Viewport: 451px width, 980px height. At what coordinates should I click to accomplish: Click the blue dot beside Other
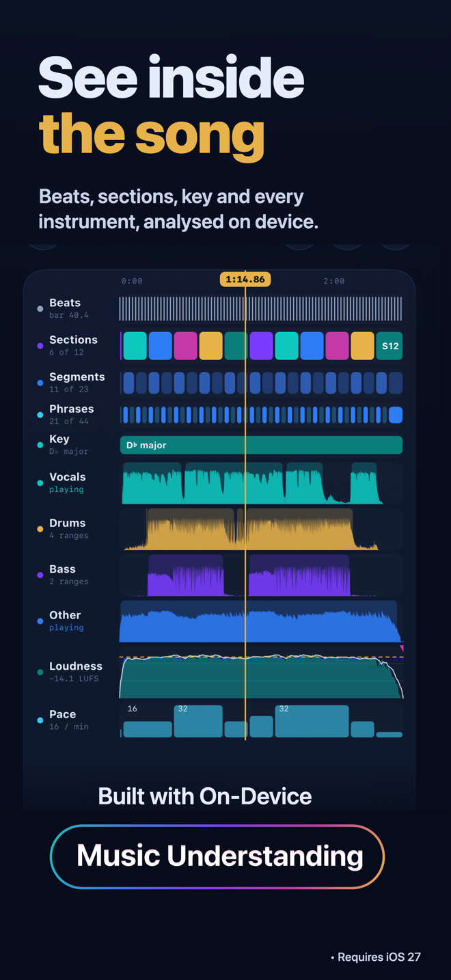[40, 621]
